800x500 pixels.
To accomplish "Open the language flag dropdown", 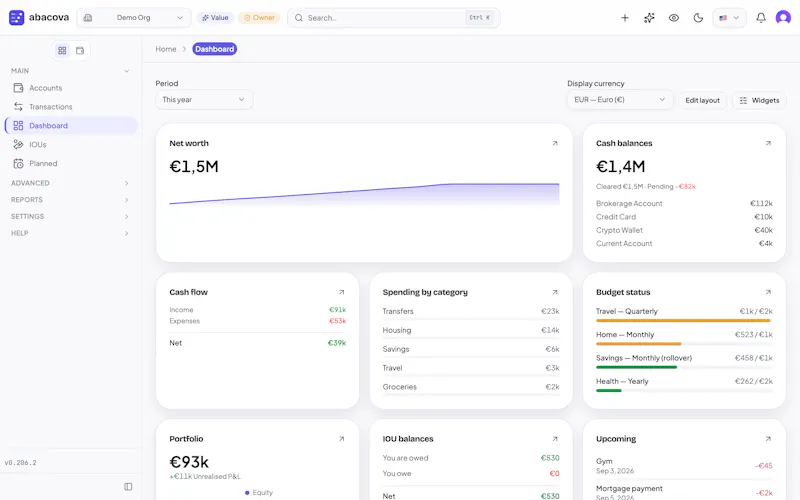I will click(729, 18).
